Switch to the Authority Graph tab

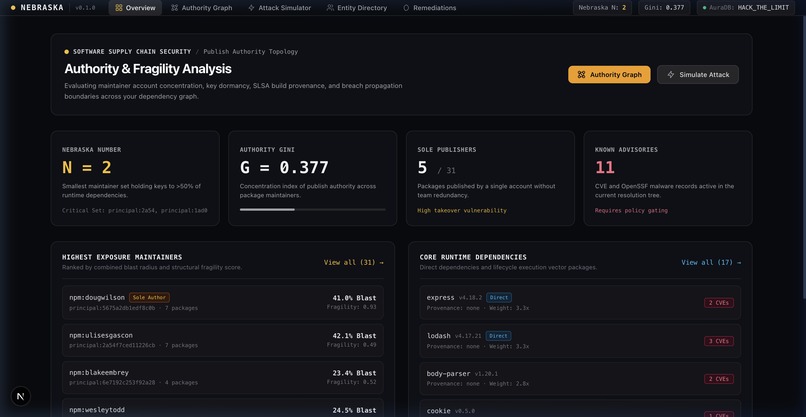point(202,8)
